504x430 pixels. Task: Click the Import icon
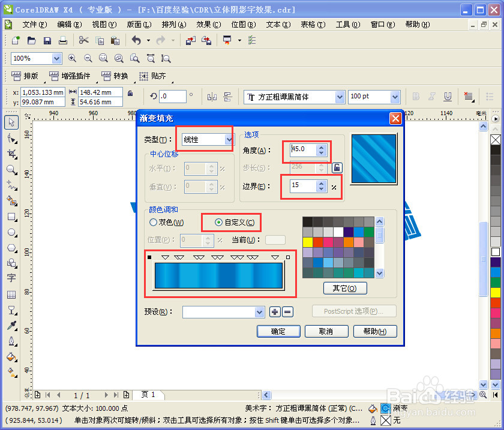click(190, 41)
